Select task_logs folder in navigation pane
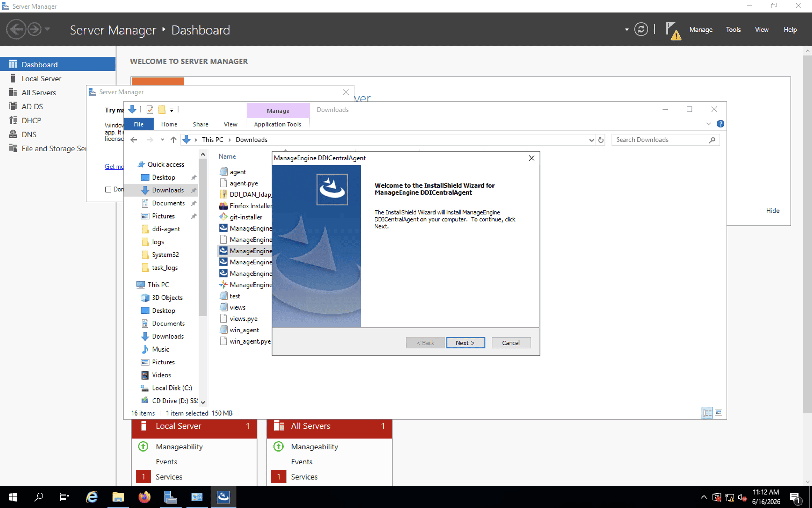This screenshot has width=812, height=508. (x=165, y=267)
